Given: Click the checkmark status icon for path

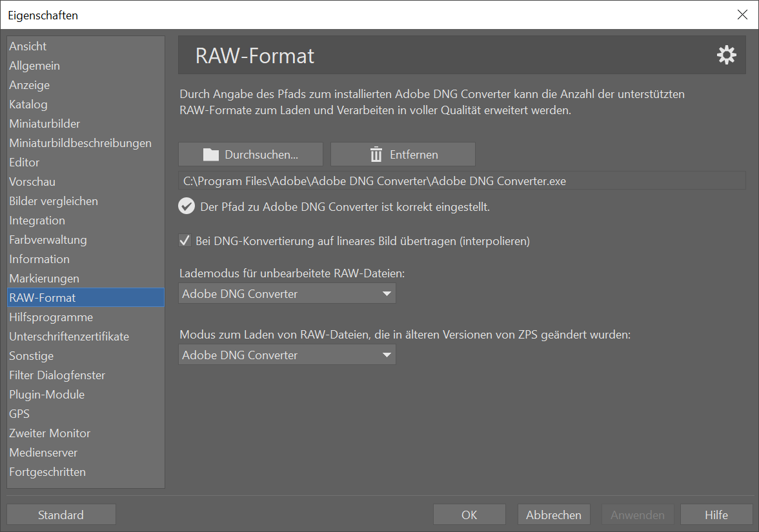Looking at the screenshot, I should click(187, 206).
